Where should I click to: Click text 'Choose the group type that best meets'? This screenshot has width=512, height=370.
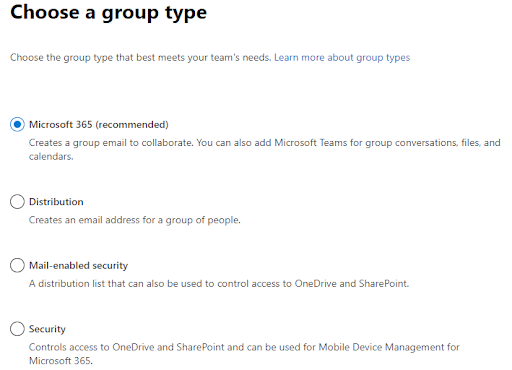pos(140,58)
